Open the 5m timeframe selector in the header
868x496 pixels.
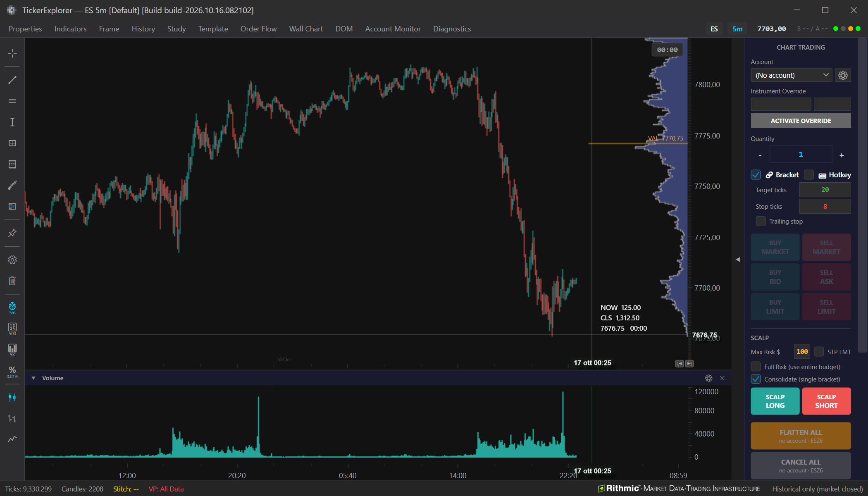(737, 29)
